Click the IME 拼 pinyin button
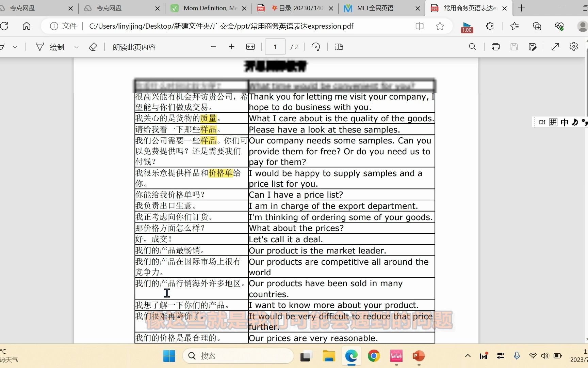The image size is (588, 368). click(554, 122)
